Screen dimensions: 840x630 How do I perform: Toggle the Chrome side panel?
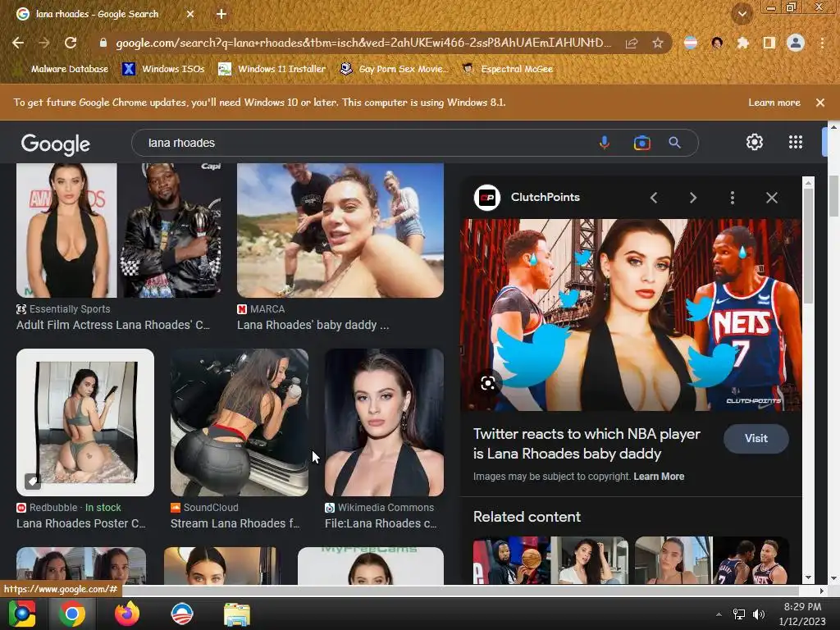[x=769, y=43]
